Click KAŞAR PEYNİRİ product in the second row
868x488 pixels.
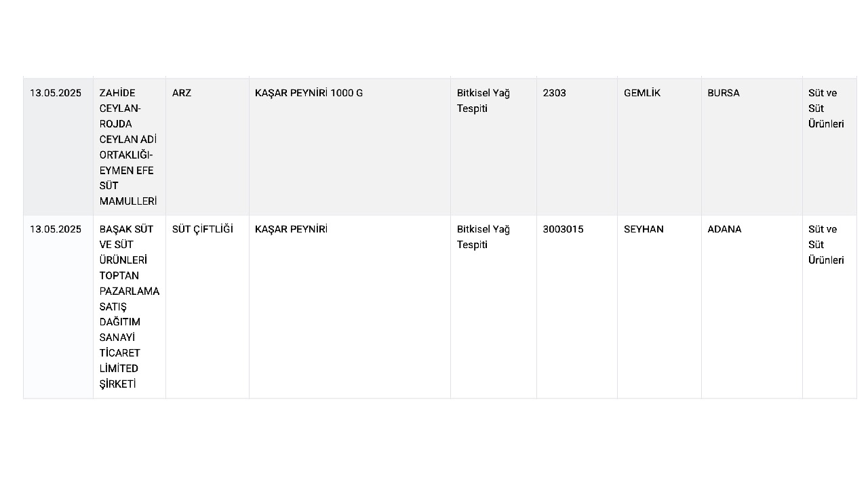click(291, 229)
